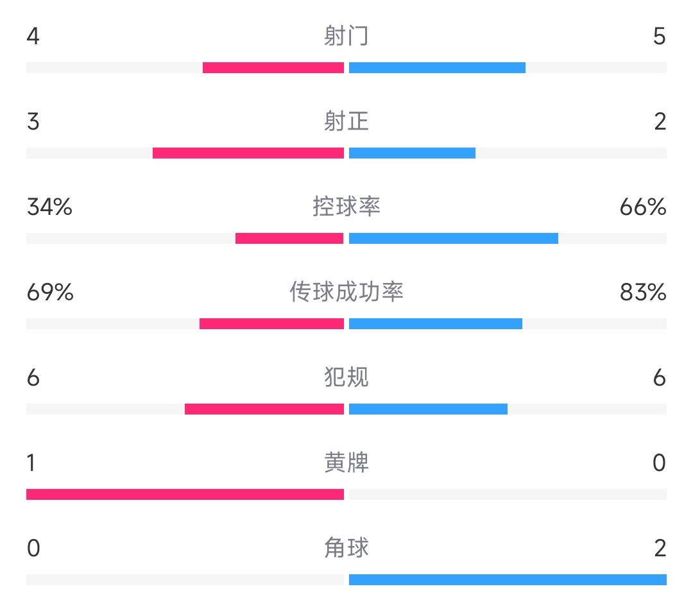The width and height of the screenshot is (693, 616).
Task: Click the blue 射正 bar
Action: pyautogui.click(x=413, y=153)
